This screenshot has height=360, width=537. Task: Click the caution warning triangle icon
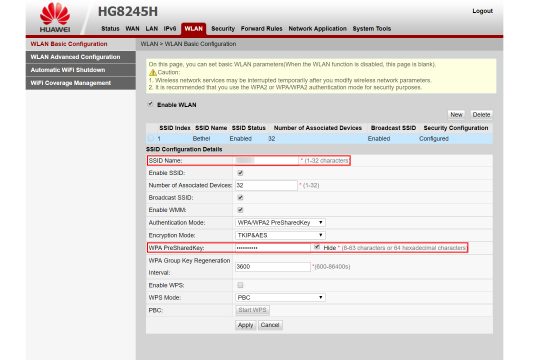pos(152,73)
